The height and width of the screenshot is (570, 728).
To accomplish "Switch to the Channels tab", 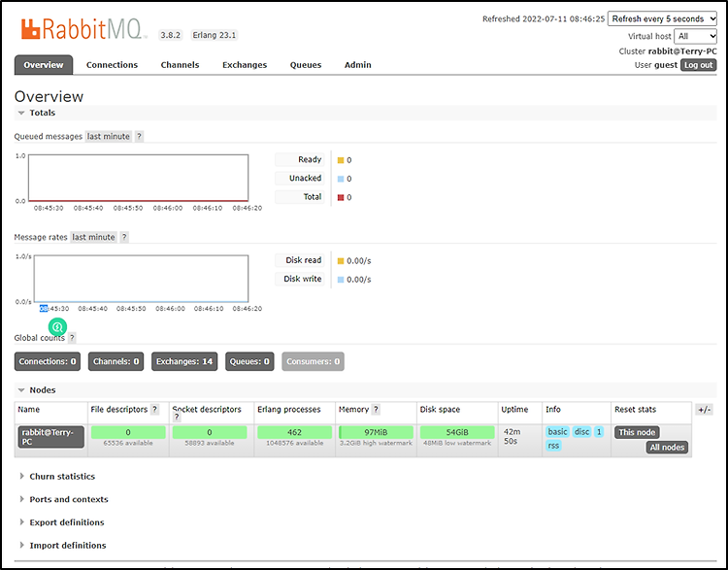I will click(x=180, y=64).
